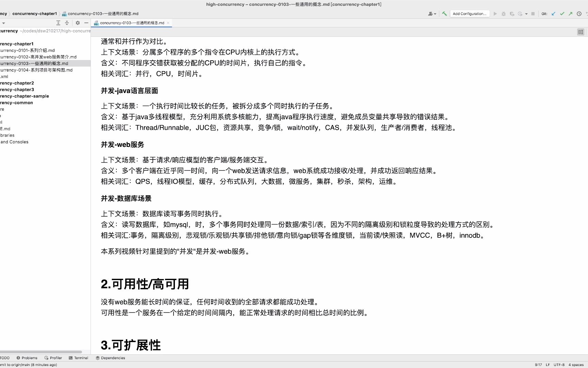Click the Debug bug icon

pos(504,14)
